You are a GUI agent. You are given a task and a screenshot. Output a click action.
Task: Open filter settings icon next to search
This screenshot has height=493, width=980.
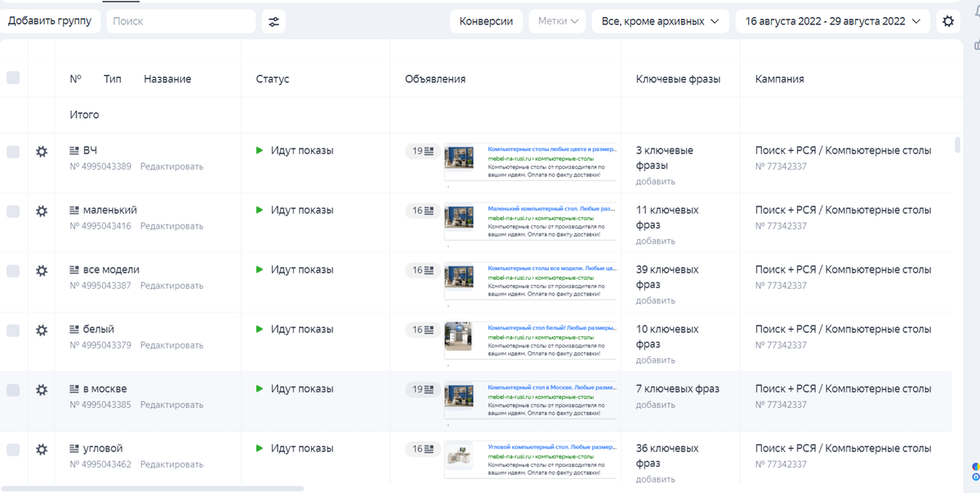[x=274, y=21]
